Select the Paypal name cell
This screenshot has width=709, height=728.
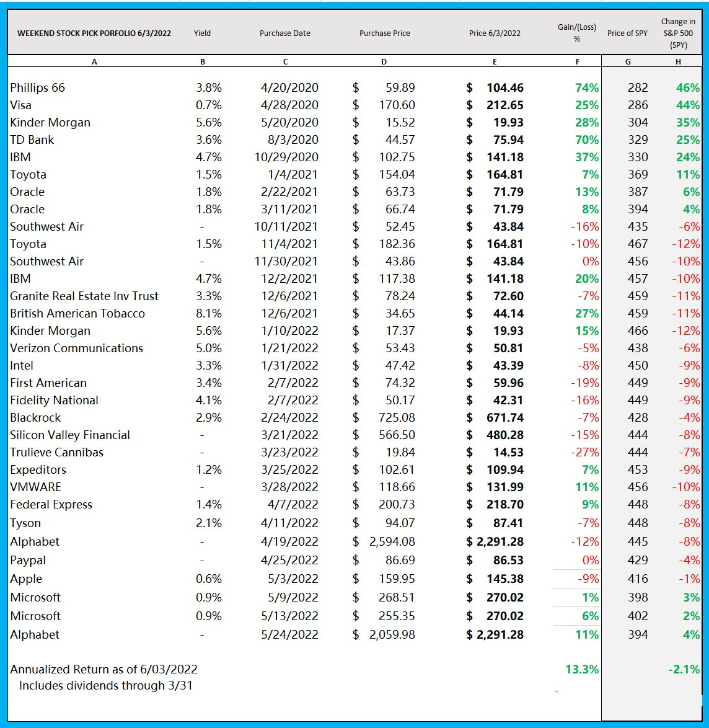[x=28, y=561]
